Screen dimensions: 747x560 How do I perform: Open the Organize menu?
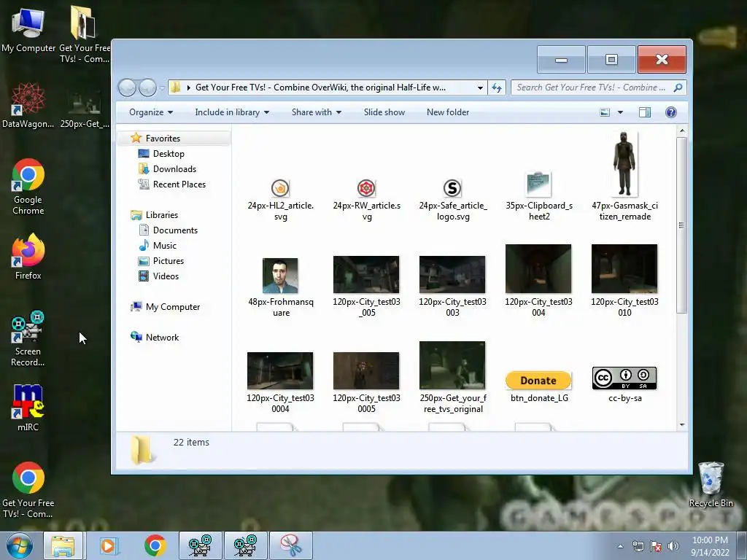coord(151,112)
